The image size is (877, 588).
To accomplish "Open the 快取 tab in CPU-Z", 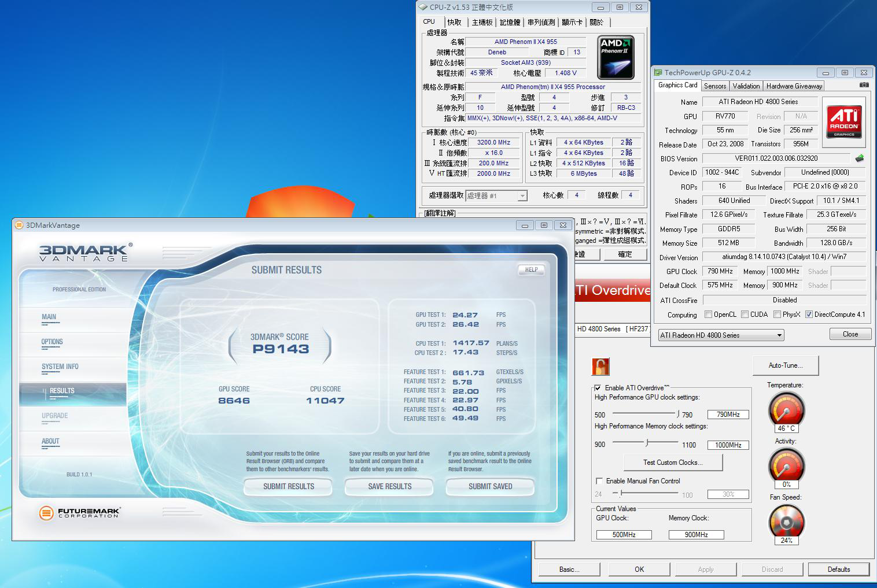I will [x=454, y=23].
